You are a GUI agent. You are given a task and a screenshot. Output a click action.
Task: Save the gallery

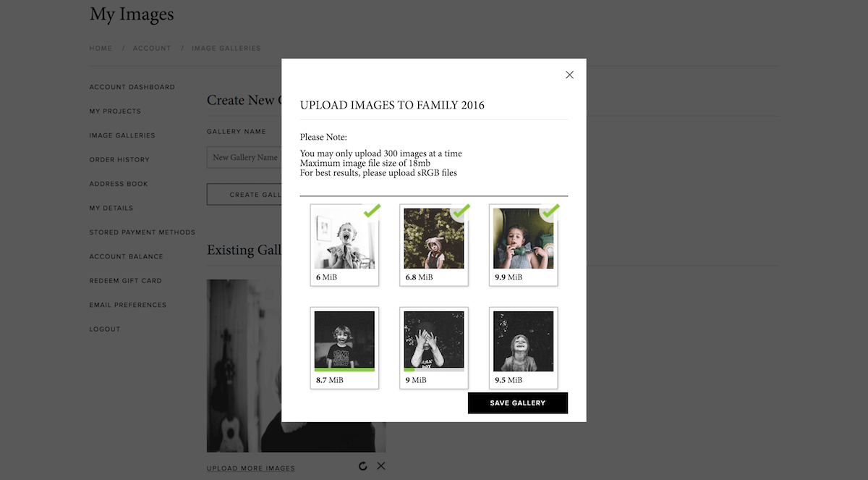click(518, 403)
